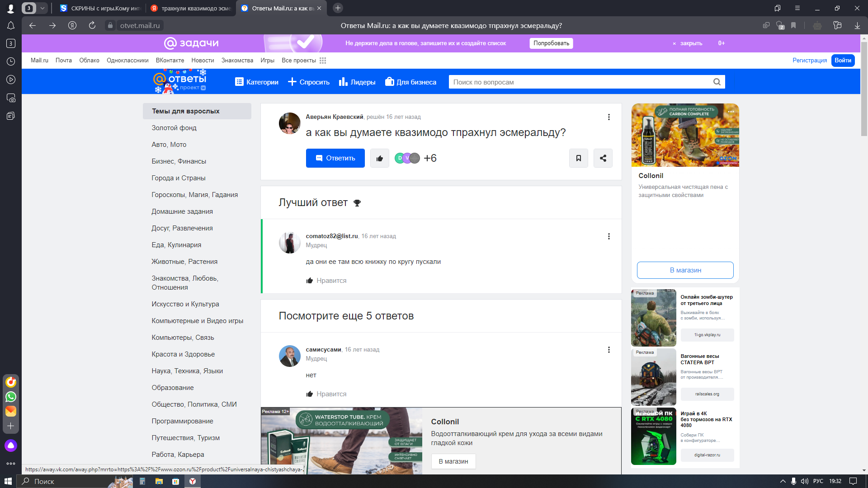Viewport: 868px width, 488px height.
Task: Click the vertical page scrollbar
Action: click(864, 90)
